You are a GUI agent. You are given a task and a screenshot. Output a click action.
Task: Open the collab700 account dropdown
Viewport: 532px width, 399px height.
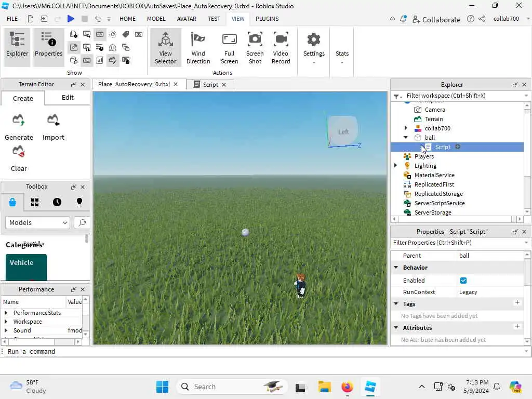click(x=511, y=19)
